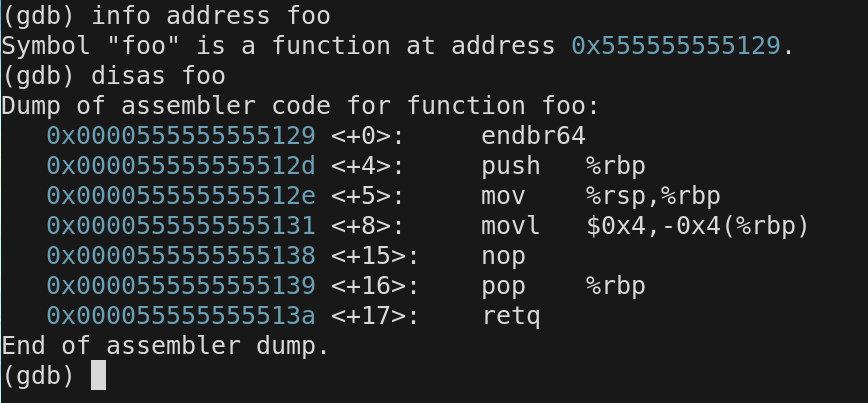Click address 0x000055555555513a in the disassembly
Viewport: 868px width, 403px height.
[180, 316]
